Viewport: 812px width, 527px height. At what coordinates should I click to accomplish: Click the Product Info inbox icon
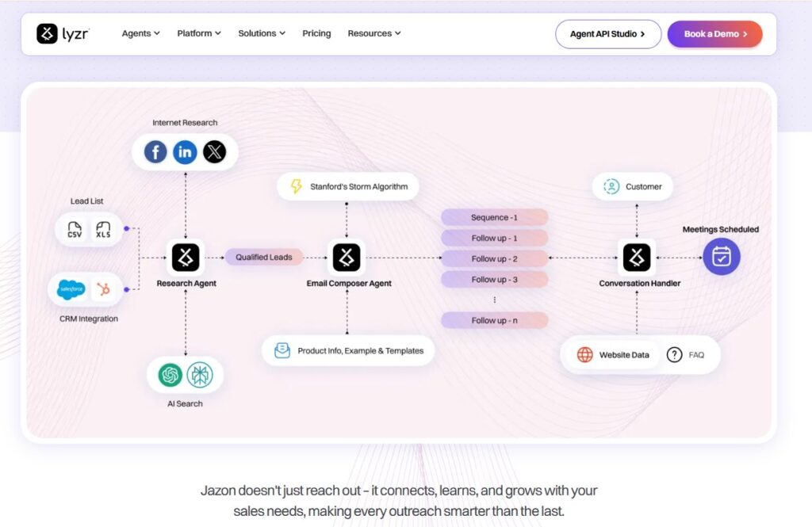282,350
